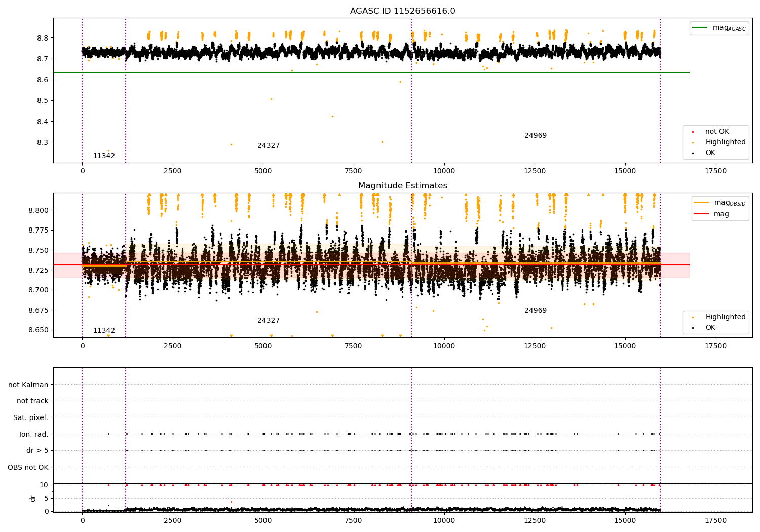
Task: Select the mag OBSID legend label
Action: pyautogui.click(x=730, y=203)
